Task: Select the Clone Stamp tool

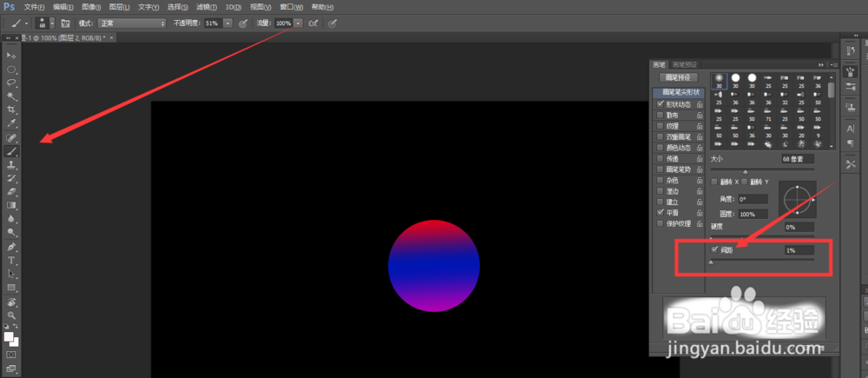Action: tap(11, 164)
